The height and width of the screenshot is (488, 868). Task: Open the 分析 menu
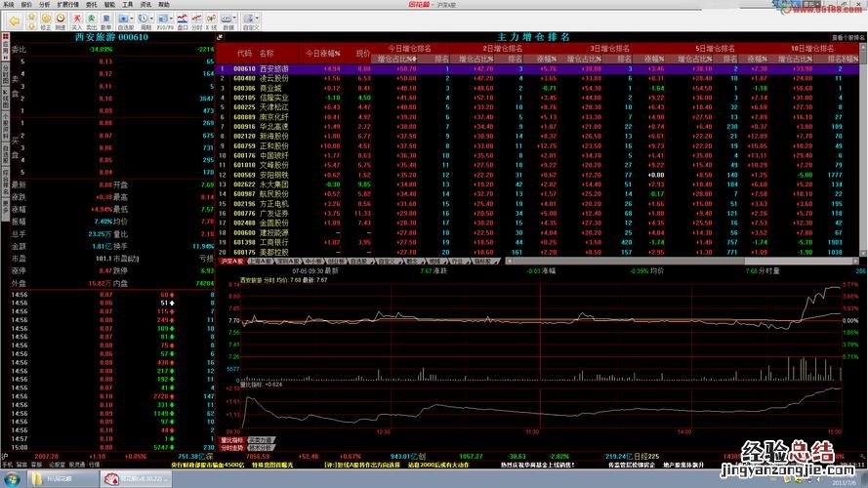tap(45, 4)
